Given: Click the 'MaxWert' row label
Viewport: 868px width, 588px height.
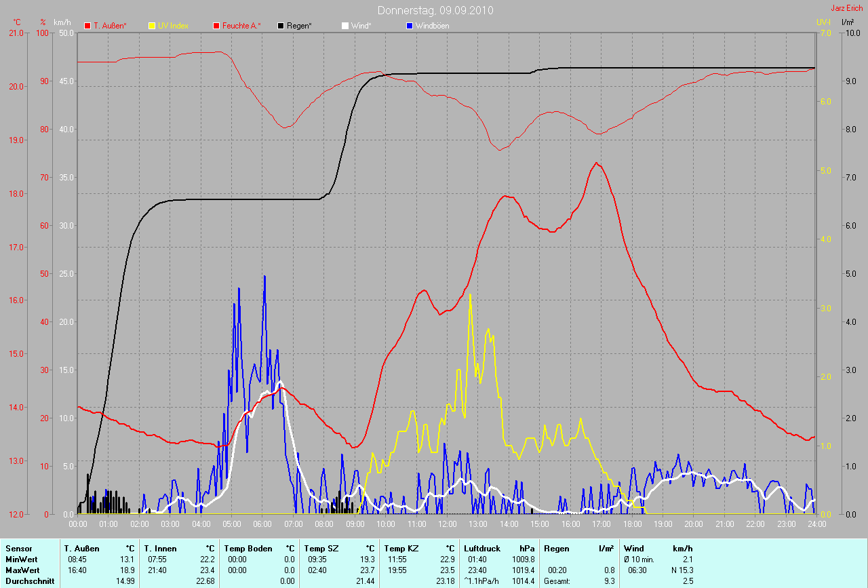Looking at the screenshot, I should [22, 570].
